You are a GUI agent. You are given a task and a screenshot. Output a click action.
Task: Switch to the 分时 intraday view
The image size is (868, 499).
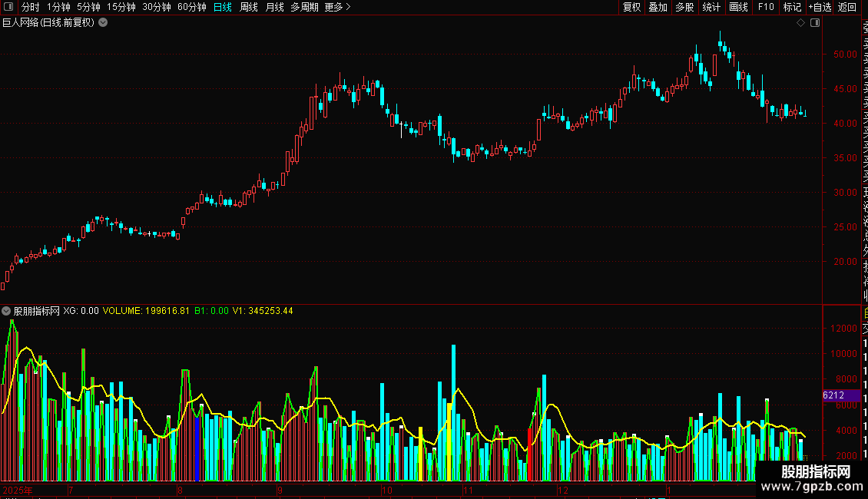tap(31, 7)
